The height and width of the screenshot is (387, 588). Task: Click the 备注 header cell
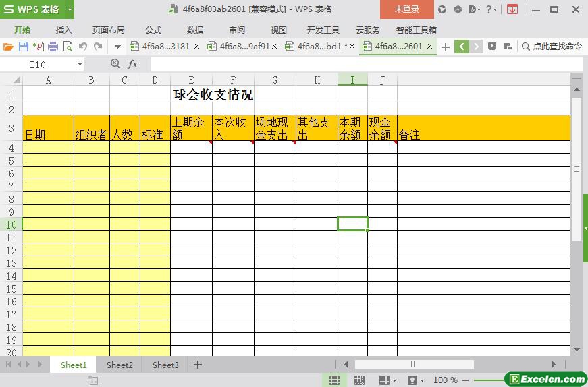[x=484, y=128]
